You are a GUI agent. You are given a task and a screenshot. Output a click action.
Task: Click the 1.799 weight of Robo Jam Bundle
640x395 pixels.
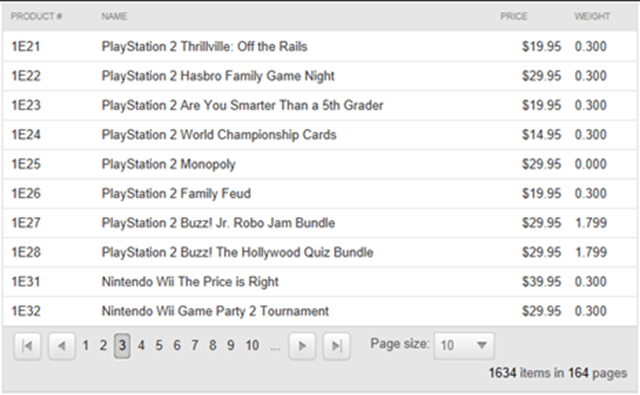point(591,223)
